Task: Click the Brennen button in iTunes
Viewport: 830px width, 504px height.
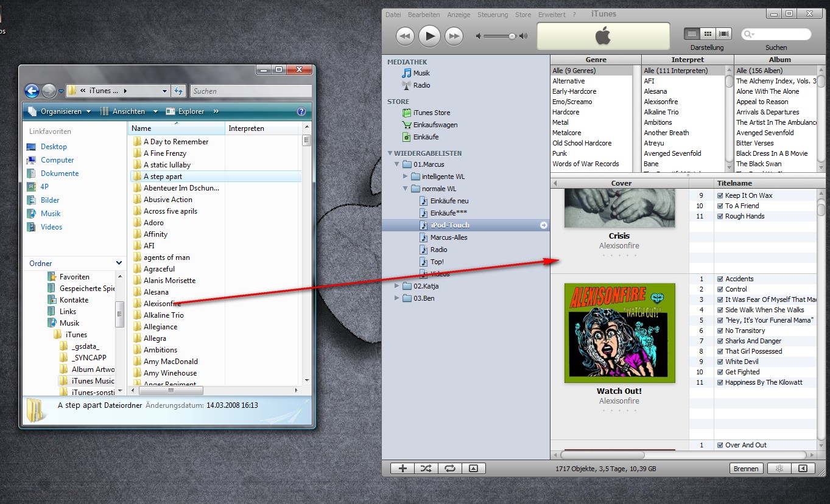Action: coord(746,469)
